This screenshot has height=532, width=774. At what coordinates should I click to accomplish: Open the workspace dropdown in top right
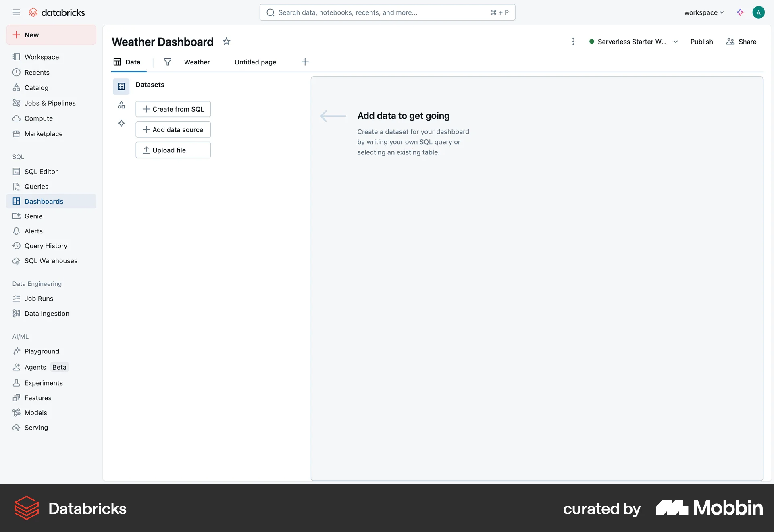click(x=703, y=12)
